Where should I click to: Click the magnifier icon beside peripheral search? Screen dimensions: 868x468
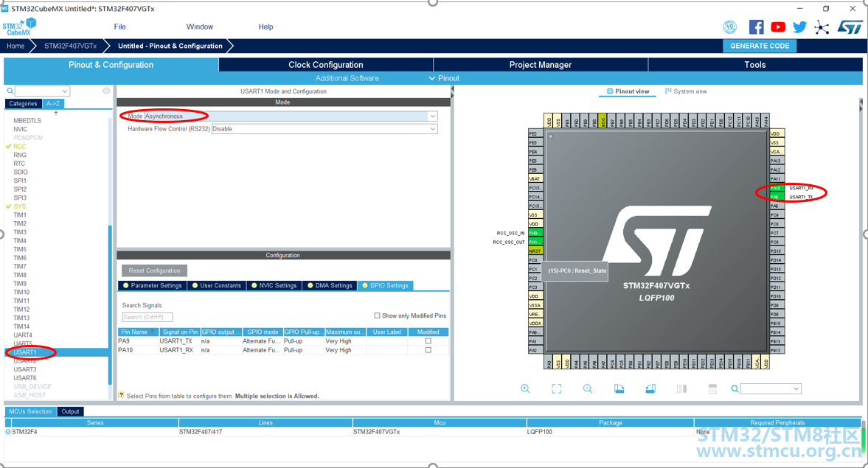pos(10,91)
